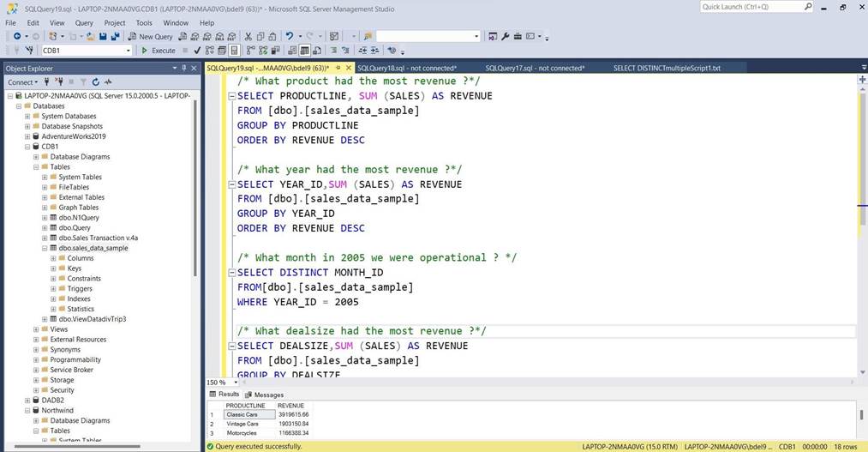This screenshot has height=452, width=868.
Task: Open the Query menu
Action: pyautogui.click(x=84, y=23)
